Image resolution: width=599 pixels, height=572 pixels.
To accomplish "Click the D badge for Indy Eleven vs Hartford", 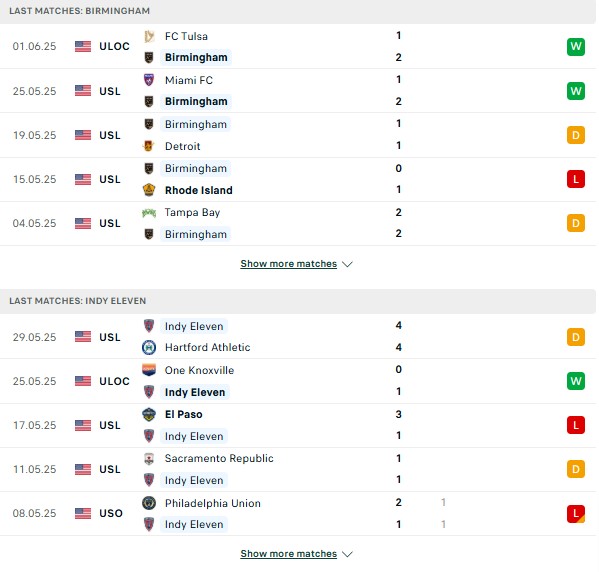I will pos(576,337).
